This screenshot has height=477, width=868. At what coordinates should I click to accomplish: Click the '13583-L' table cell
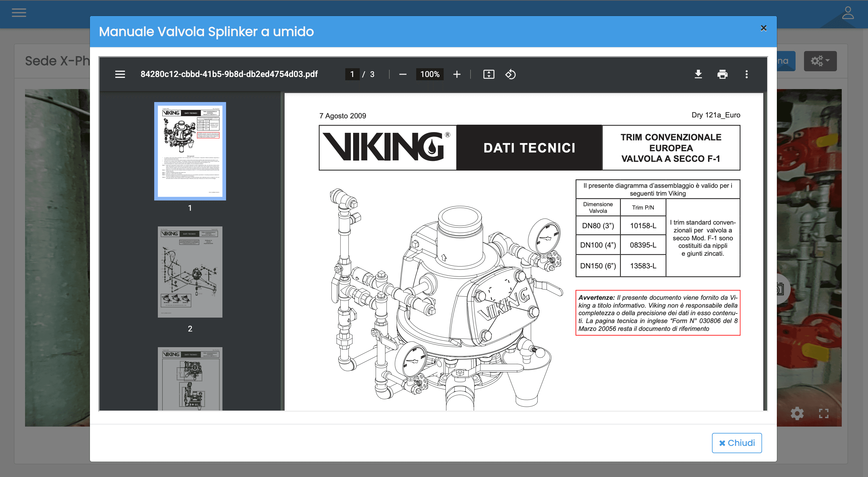643,266
